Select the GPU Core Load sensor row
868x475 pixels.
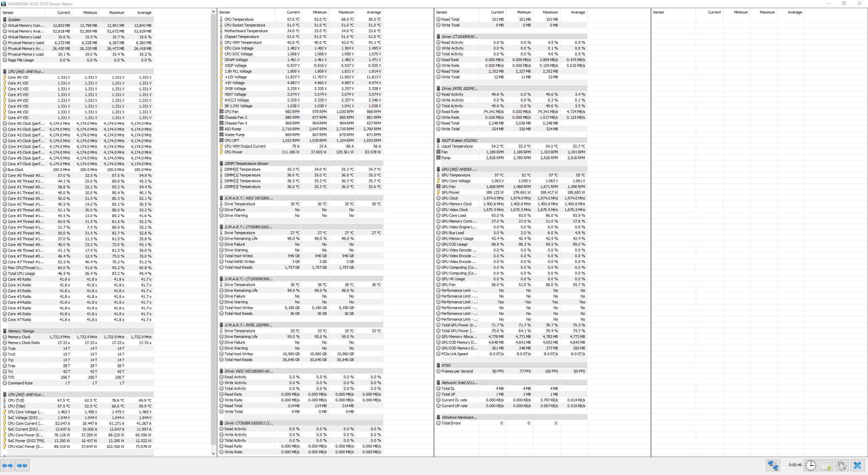[453, 215]
